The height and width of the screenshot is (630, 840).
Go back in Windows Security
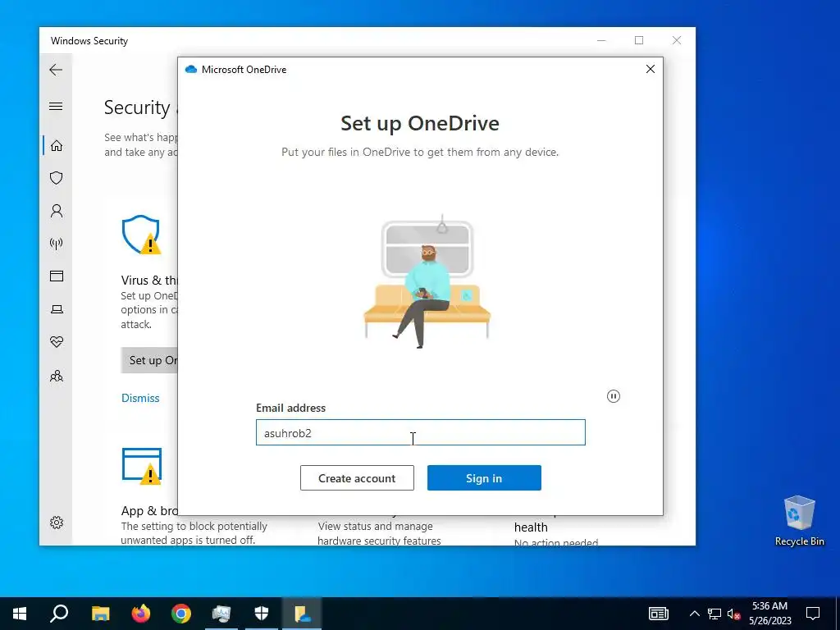(56, 70)
